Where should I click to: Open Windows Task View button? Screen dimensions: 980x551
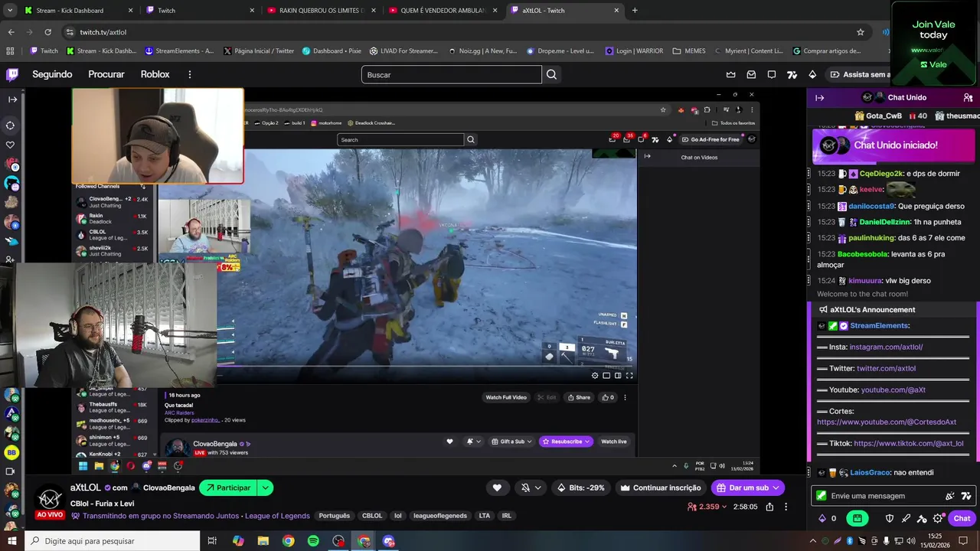tap(212, 541)
